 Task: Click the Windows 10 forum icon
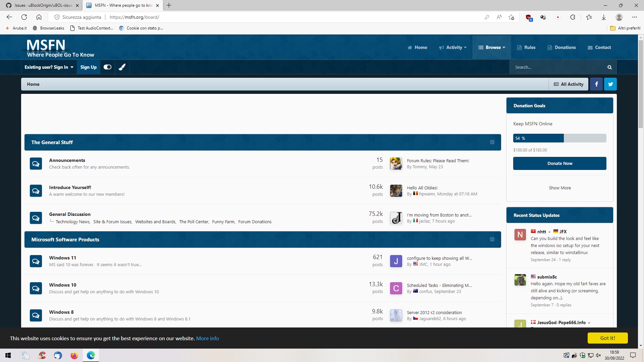click(x=36, y=288)
